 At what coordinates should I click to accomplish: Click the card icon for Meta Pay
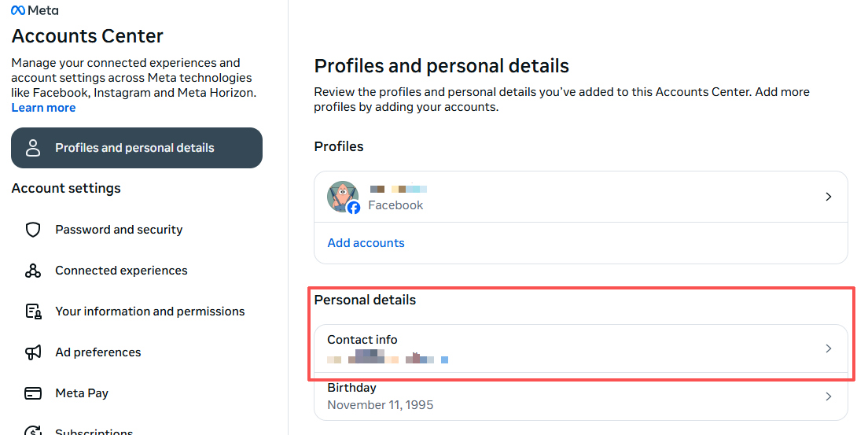33,393
